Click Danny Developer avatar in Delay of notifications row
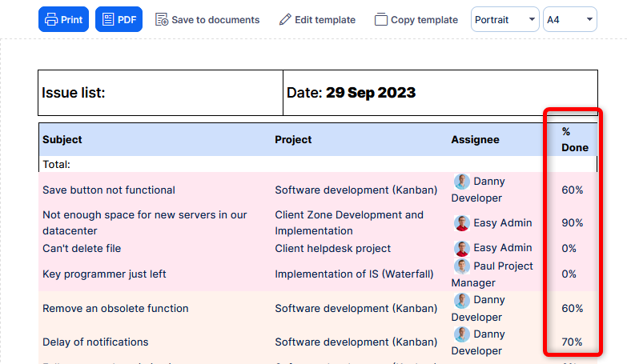 (x=462, y=334)
